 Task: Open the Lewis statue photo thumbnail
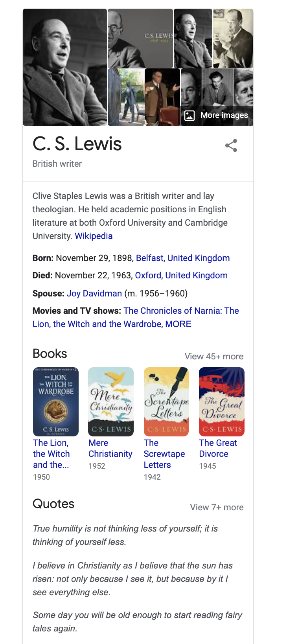[x=126, y=97]
